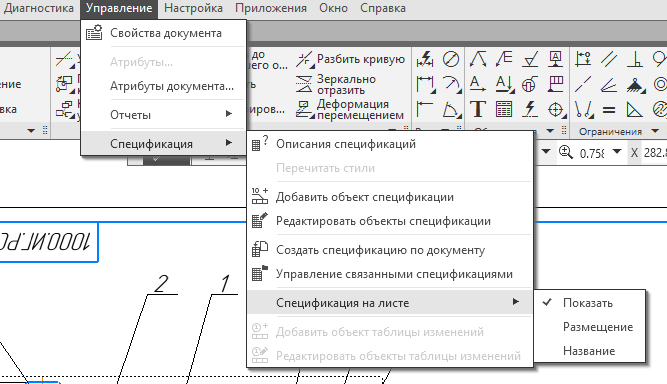Toggle the checked Показать option
The height and width of the screenshot is (384, 667).
590,303
